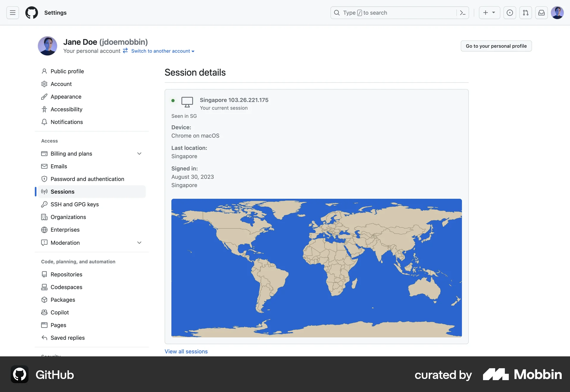Open the plus create-new dropdown in the header
This screenshot has height=392, width=570.
489,12
